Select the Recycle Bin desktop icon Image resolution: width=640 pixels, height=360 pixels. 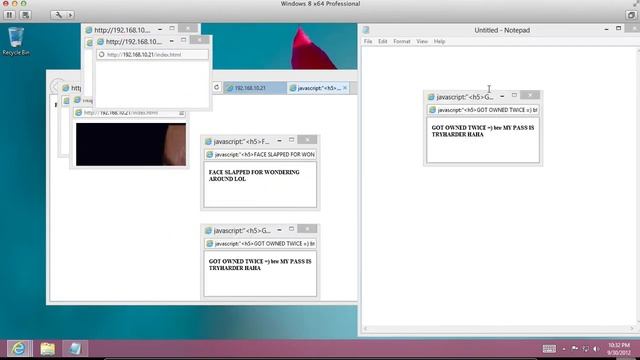[16, 41]
